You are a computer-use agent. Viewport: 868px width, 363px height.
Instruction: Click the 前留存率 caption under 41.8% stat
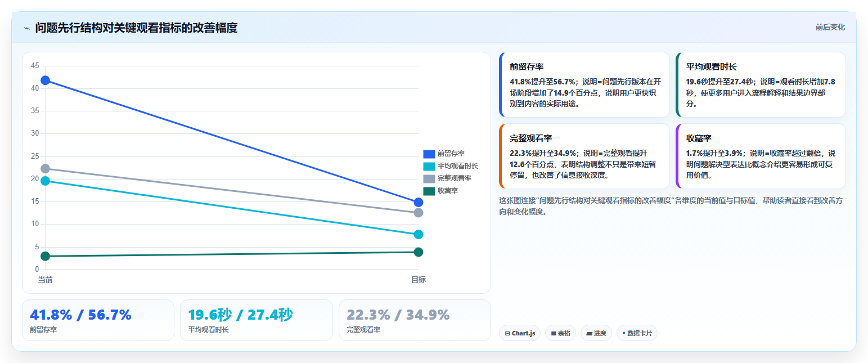click(x=43, y=330)
